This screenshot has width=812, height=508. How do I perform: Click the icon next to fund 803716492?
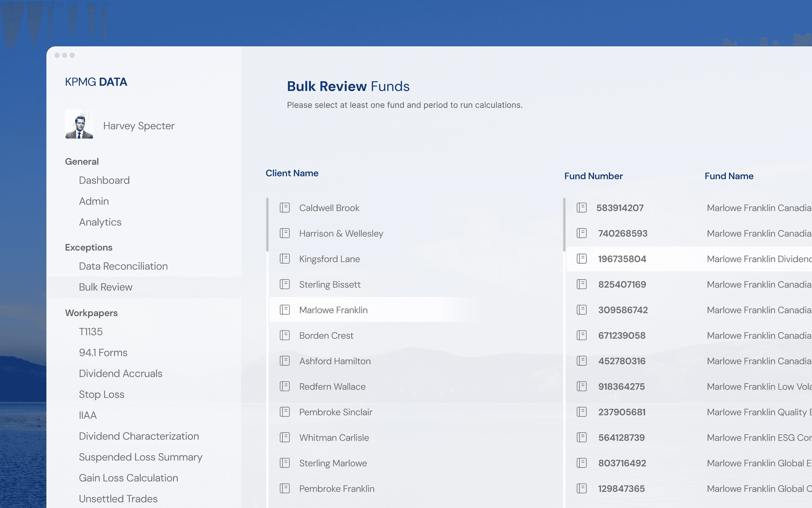(582, 463)
